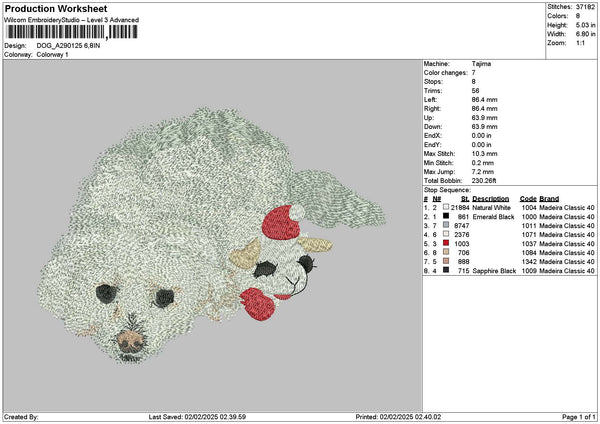The image size is (600, 424).
Task: Click the Height value 5.03 in
Action: click(585, 25)
